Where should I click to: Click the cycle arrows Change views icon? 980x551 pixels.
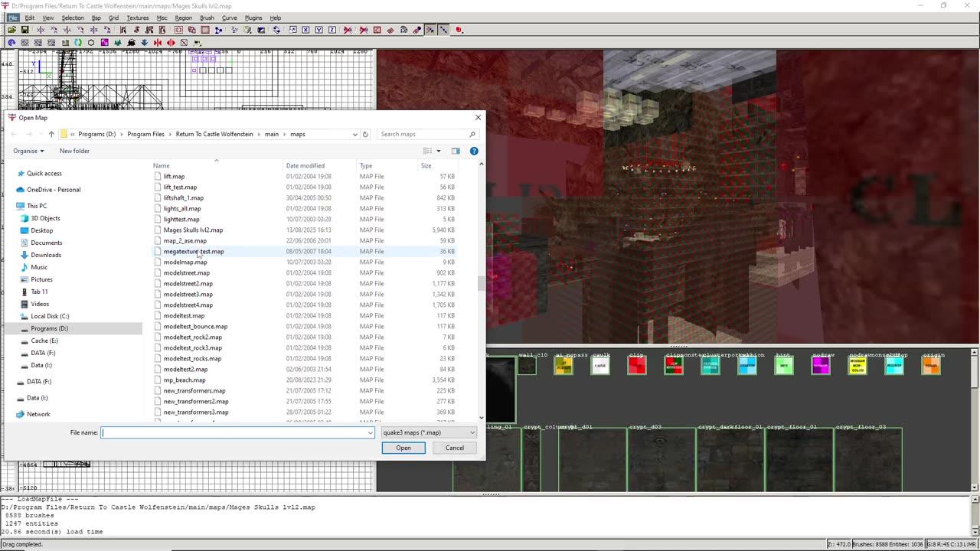tap(276, 30)
